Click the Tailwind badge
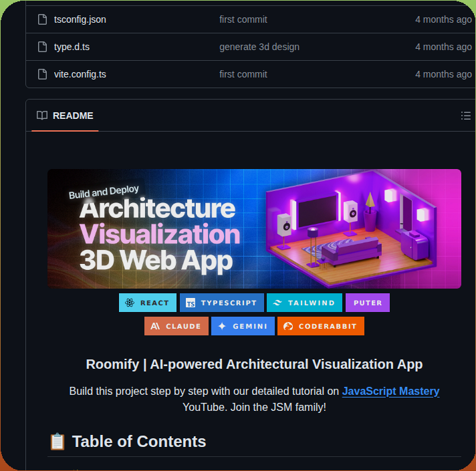 pos(304,303)
